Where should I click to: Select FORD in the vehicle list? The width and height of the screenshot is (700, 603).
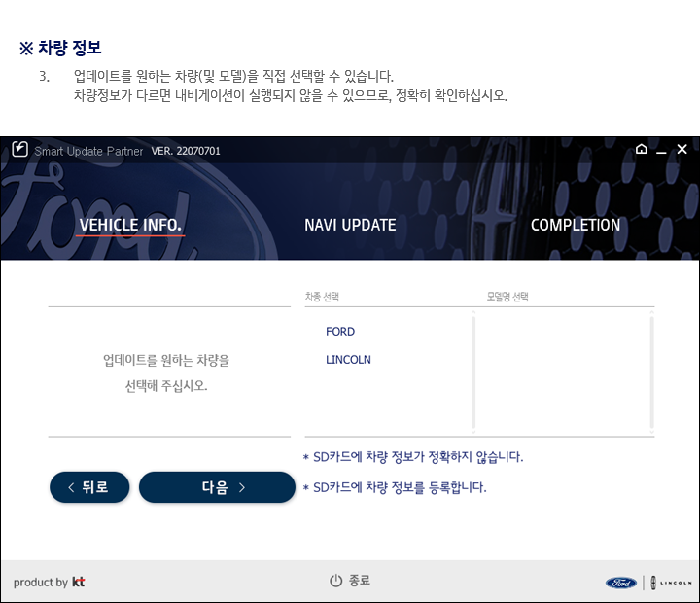coord(340,332)
